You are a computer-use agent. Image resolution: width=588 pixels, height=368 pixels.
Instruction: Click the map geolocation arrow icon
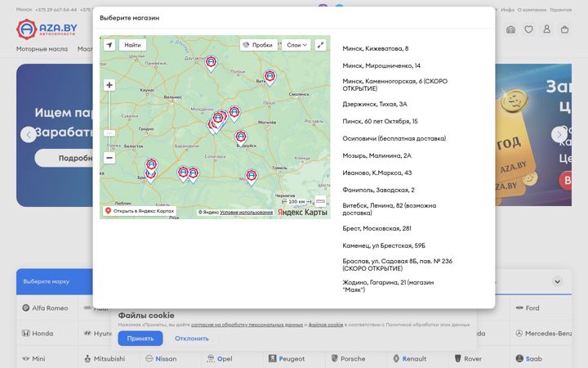pos(109,45)
